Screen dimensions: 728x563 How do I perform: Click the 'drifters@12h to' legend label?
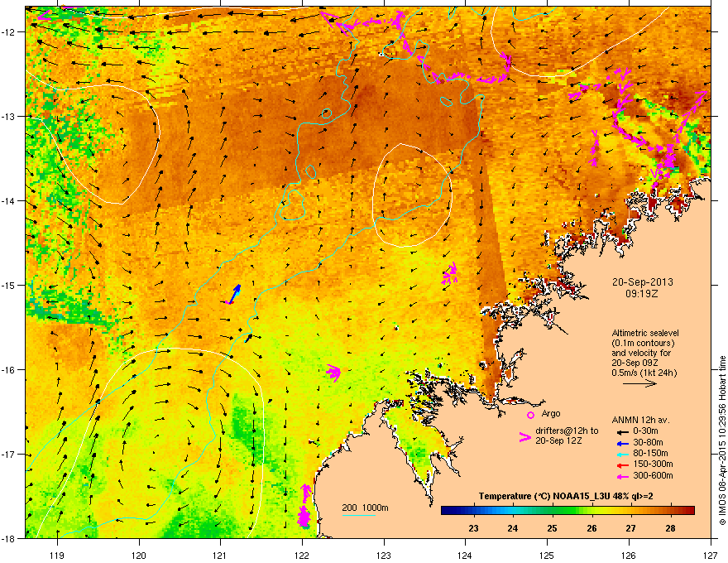pos(567,431)
